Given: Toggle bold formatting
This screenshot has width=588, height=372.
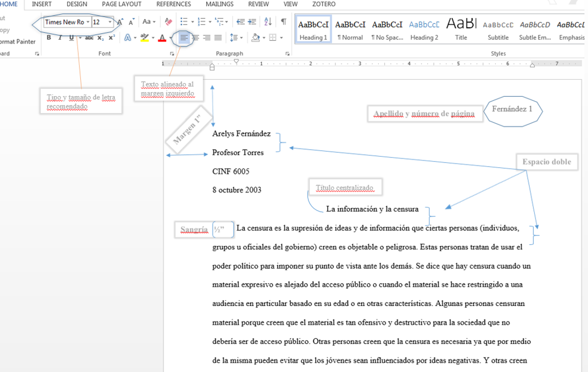Looking at the screenshot, I should [48, 38].
